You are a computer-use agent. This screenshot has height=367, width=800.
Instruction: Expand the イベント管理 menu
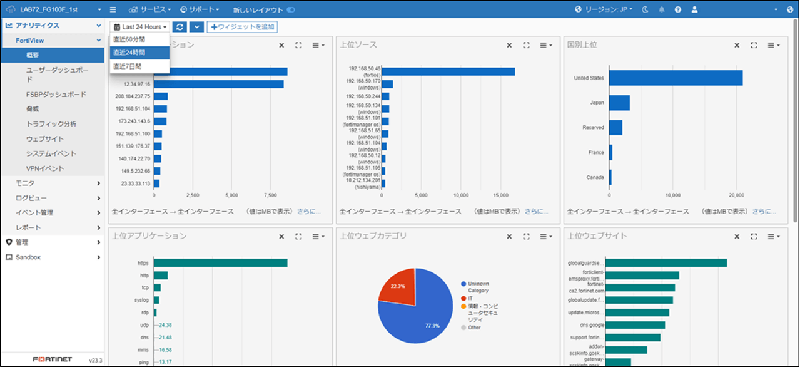click(52, 212)
